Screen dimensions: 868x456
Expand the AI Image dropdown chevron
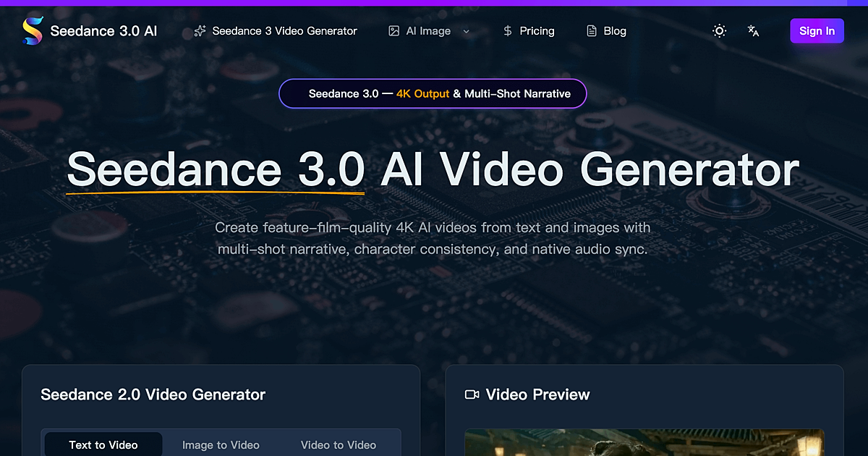(x=466, y=31)
